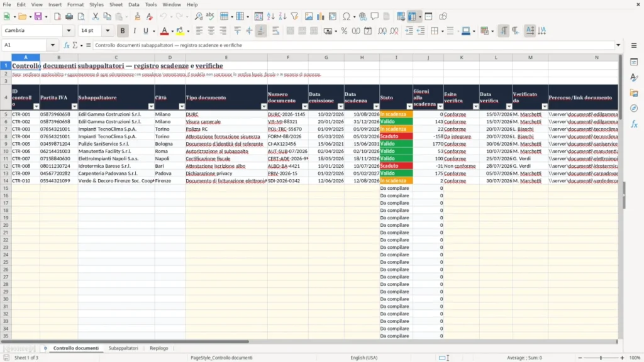This screenshot has width=644, height=362.
Task: Click the Increase Indent icon
Action: [409, 31]
